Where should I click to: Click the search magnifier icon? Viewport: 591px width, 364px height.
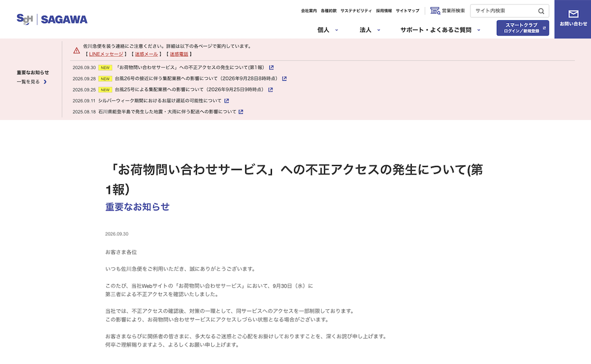pos(541,11)
